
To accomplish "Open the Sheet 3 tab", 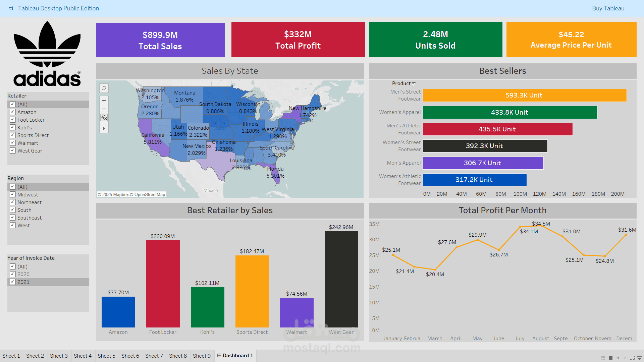I will [x=59, y=356].
